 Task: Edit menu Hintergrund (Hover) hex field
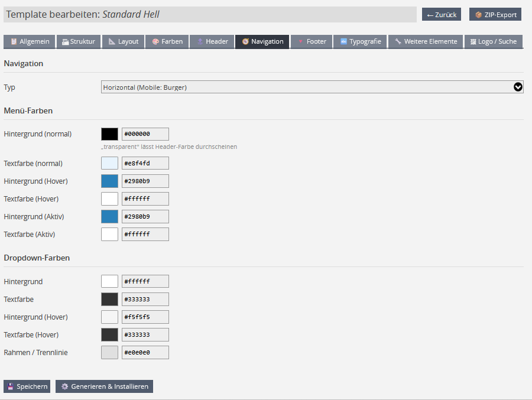tap(145, 181)
